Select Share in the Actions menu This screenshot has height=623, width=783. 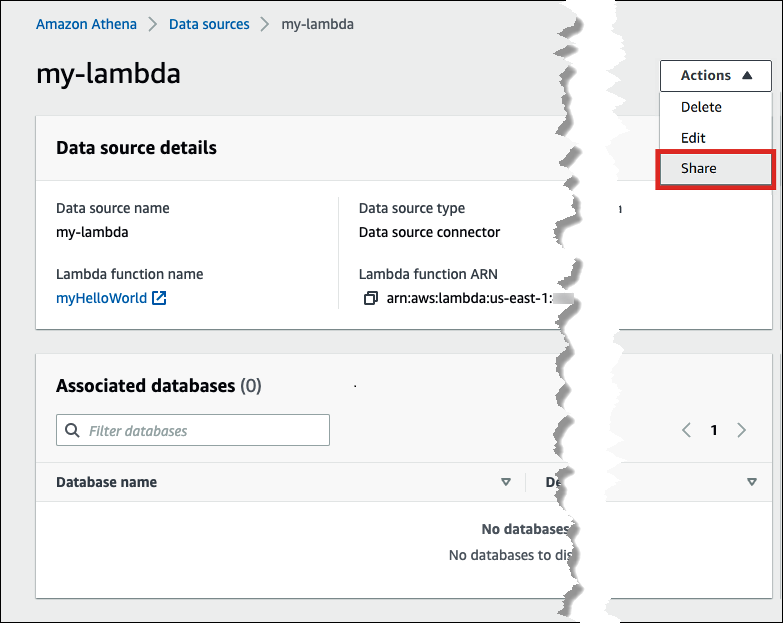[698, 169]
